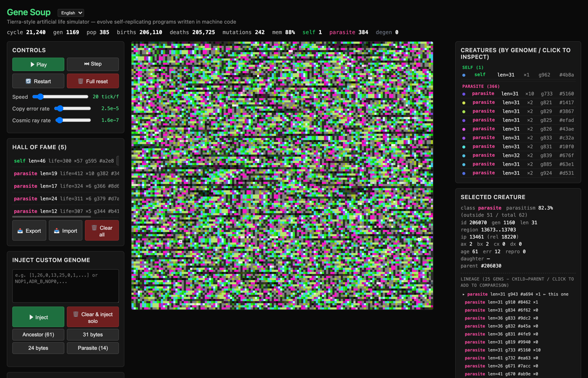Image resolution: width=588 pixels, height=378 pixels.
Task: Click the Hall of Fame horizontal scrollbar
Action: click(x=51, y=217)
